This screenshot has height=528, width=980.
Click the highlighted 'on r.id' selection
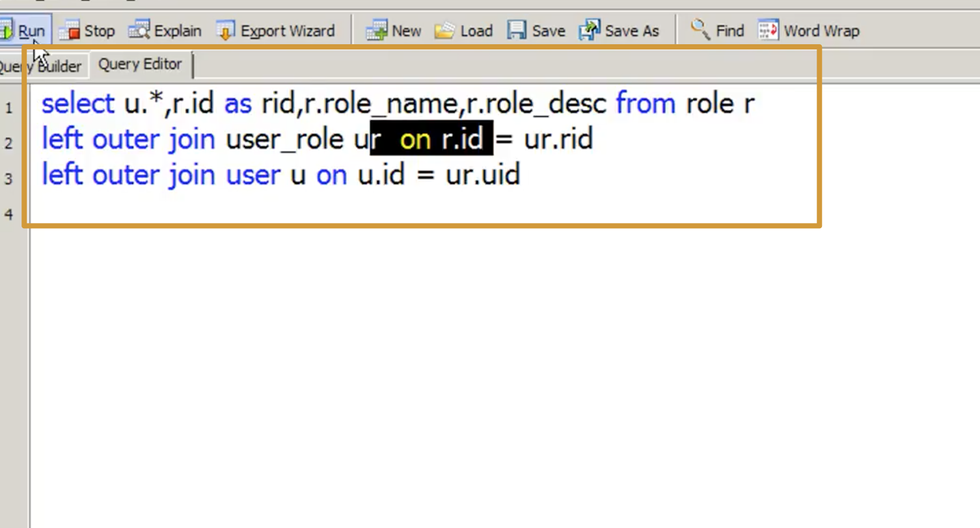[431, 140]
